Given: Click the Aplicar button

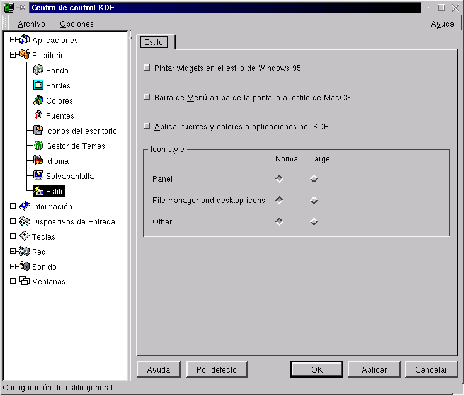Looking at the screenshot, I should pyautogui.click(x=374, y=369).
